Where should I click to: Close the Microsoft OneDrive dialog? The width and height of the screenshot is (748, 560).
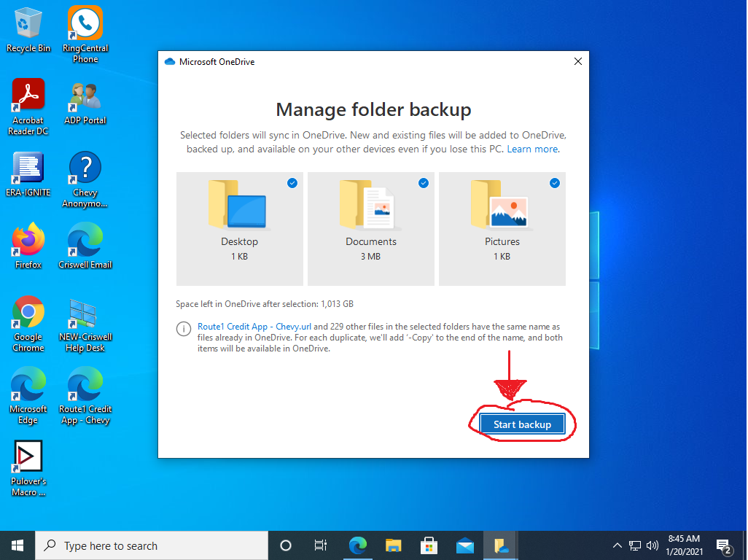click(577, 61)
